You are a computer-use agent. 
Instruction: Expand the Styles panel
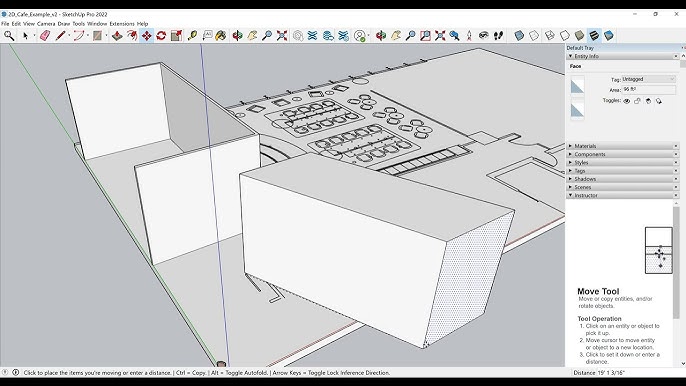(x=570, y=162)
